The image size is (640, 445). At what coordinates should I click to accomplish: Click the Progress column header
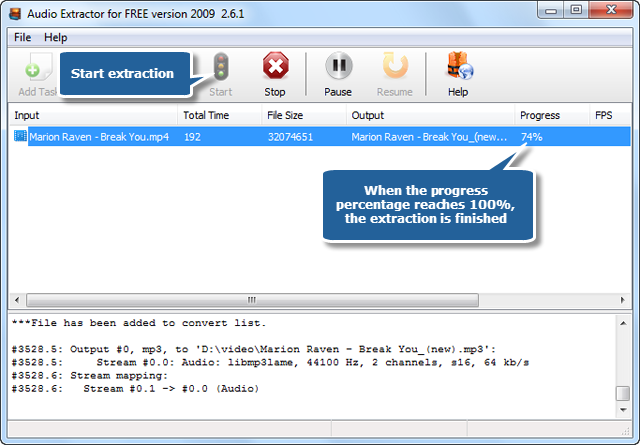552,116
